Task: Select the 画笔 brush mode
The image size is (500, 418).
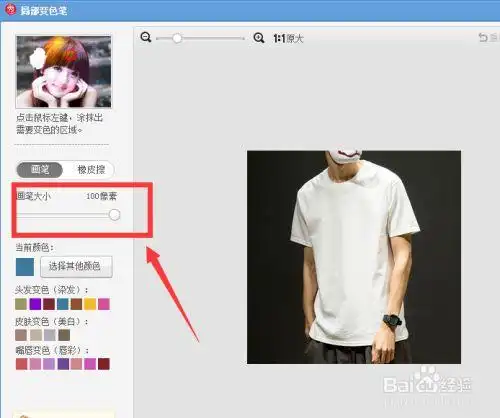Action: [x=40, y=170]
